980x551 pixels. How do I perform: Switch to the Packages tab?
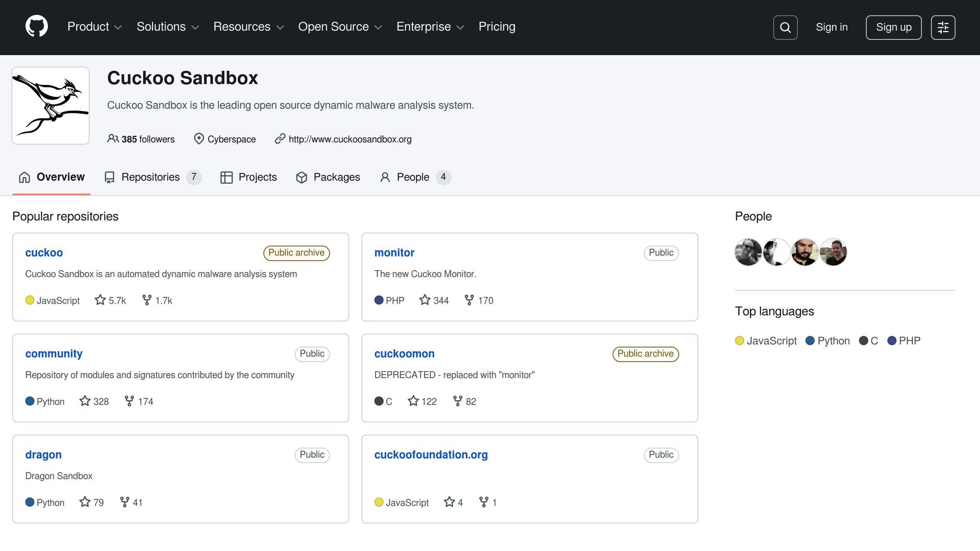coord(328,177)
